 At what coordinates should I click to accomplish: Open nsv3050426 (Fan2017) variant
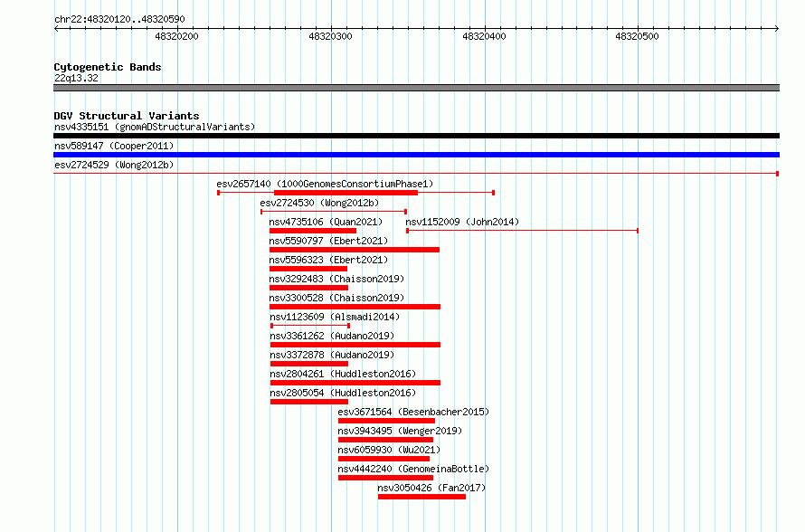click(431, 488)
